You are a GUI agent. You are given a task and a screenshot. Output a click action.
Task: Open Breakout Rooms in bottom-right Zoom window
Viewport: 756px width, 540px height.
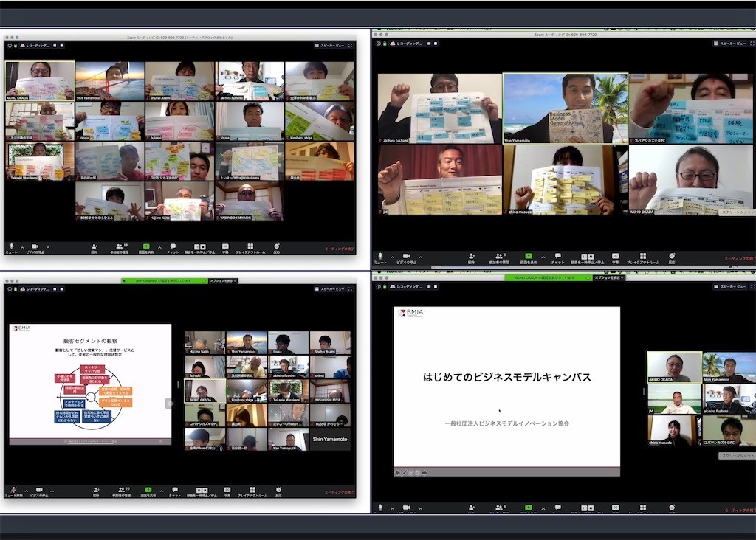click(x=643, y=508)
